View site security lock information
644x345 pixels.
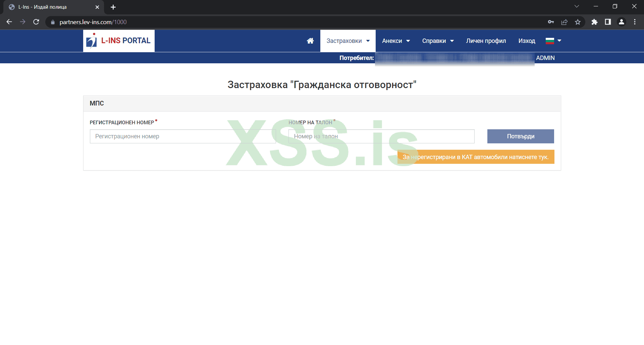click(x=53, y=22)
